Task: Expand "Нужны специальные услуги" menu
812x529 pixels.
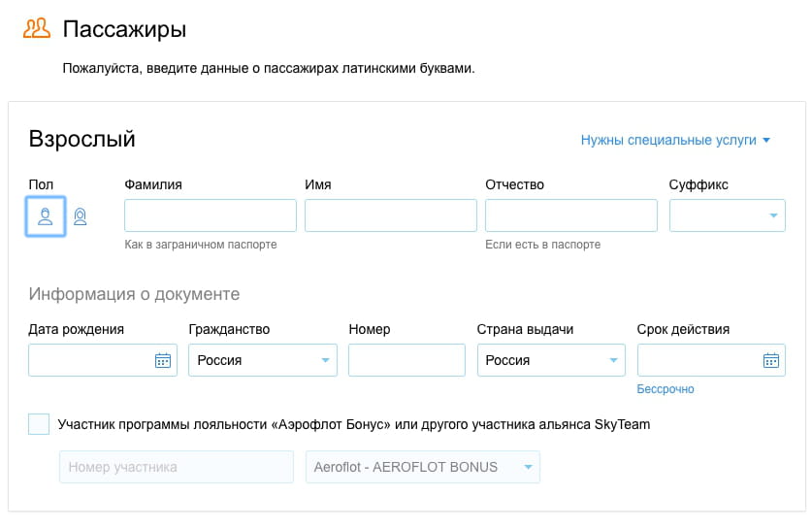Action: [675, 140]
